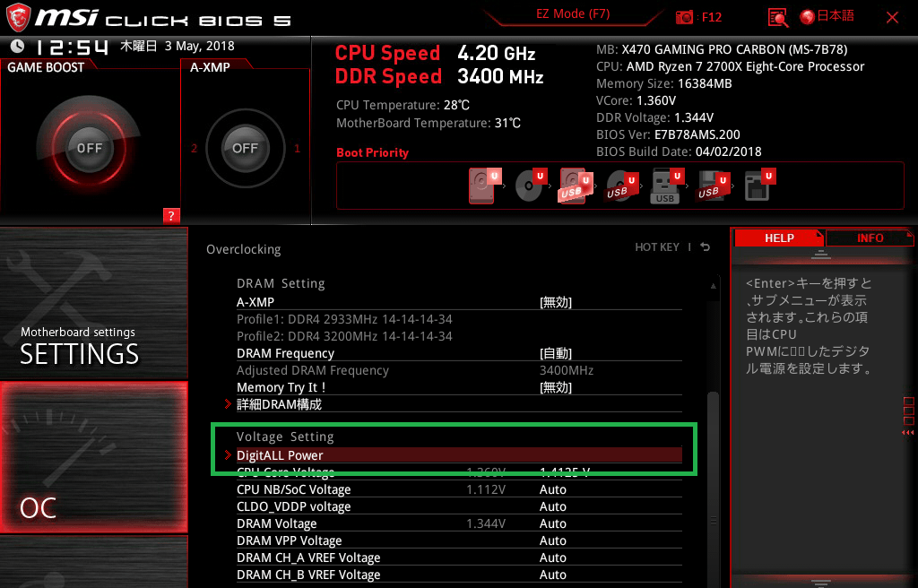Open the DRAM Frequency [自動] option

[x=556, y=353]
